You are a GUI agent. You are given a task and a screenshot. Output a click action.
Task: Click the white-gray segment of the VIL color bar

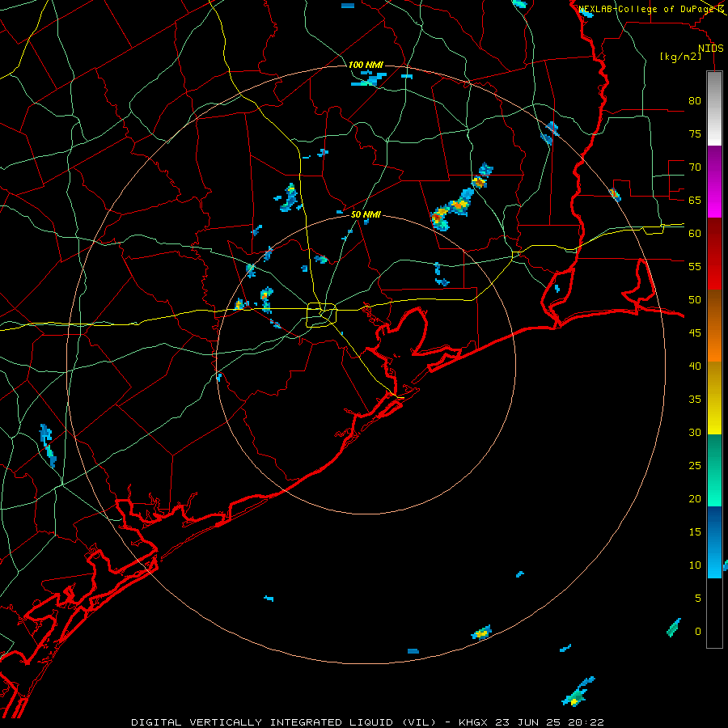pyautogui.click(x=714, y=108)
